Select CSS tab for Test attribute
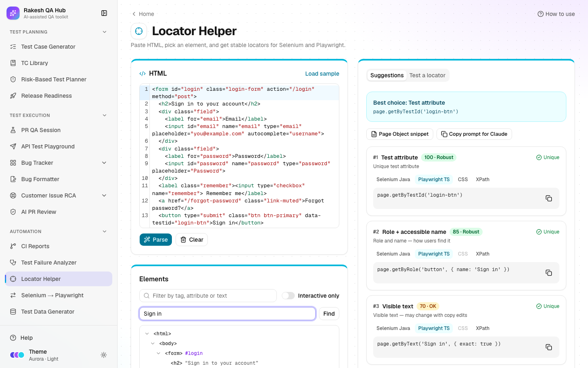Image resolution: width=588 pixels, height=368 pixels. 463,180
